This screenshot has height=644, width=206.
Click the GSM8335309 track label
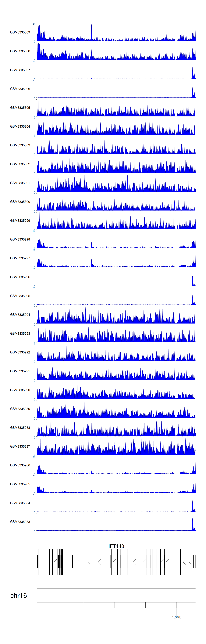click(20, 32)
